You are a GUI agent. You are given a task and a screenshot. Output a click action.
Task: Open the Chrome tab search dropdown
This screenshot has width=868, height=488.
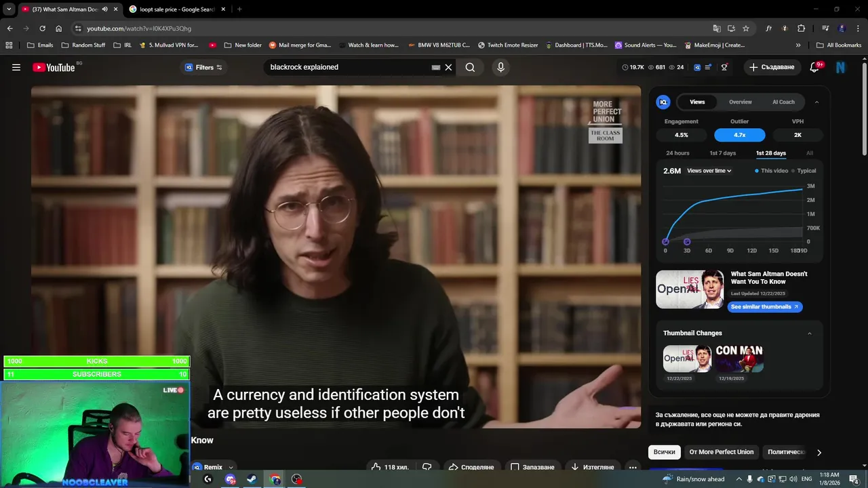(x=9, y=9)
